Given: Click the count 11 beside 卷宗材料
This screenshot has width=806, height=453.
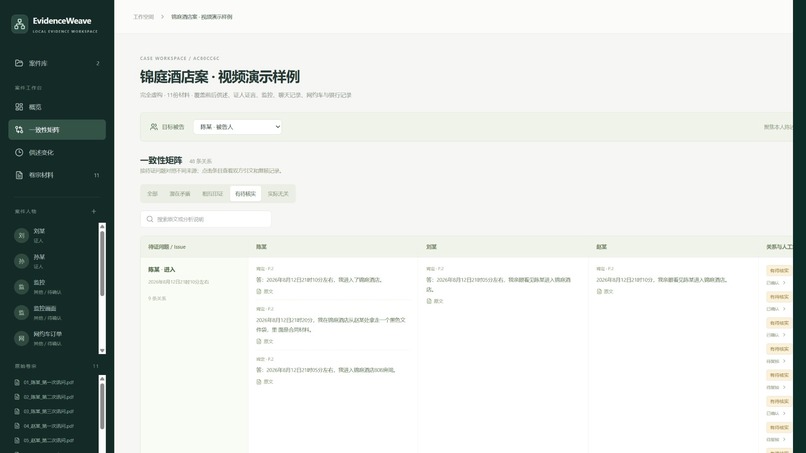Looking at the screenshot, I should (x=96, y=175).
